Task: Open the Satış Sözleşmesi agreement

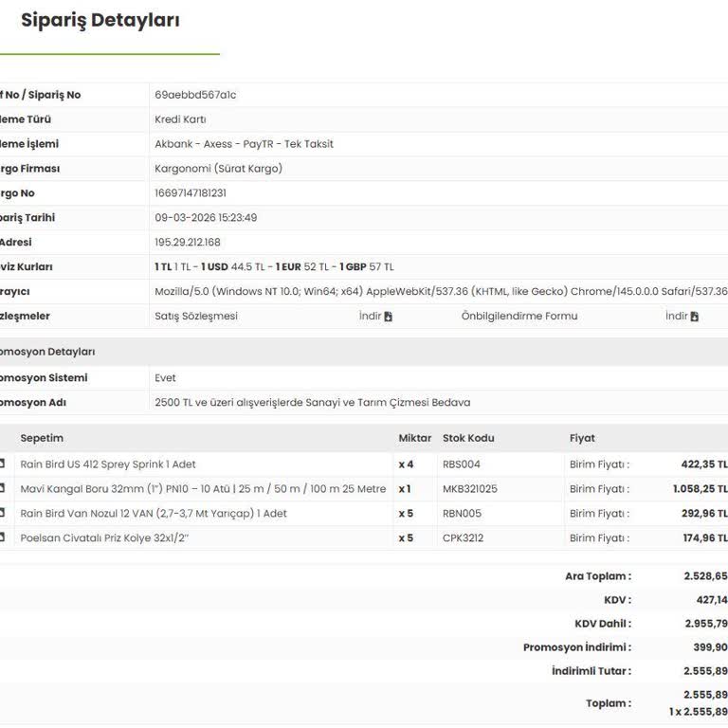Action: tap(196, 317)
